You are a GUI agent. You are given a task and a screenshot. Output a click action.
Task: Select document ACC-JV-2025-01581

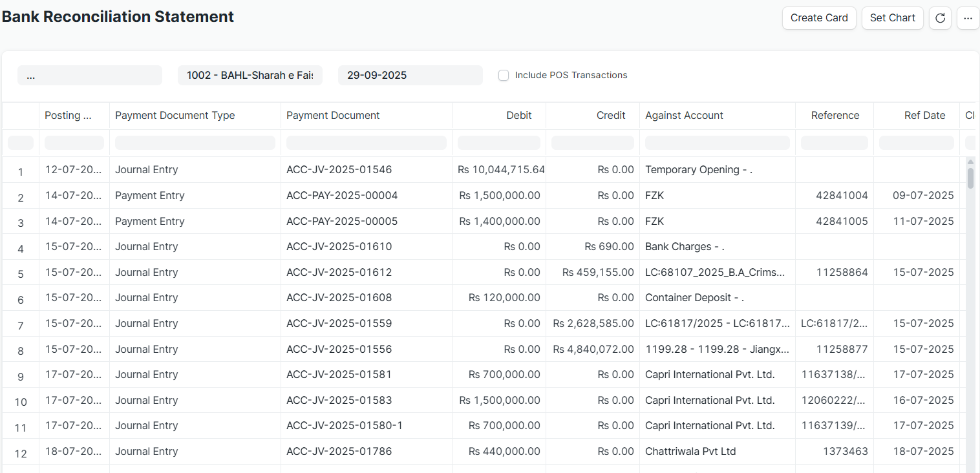point(339,375)
